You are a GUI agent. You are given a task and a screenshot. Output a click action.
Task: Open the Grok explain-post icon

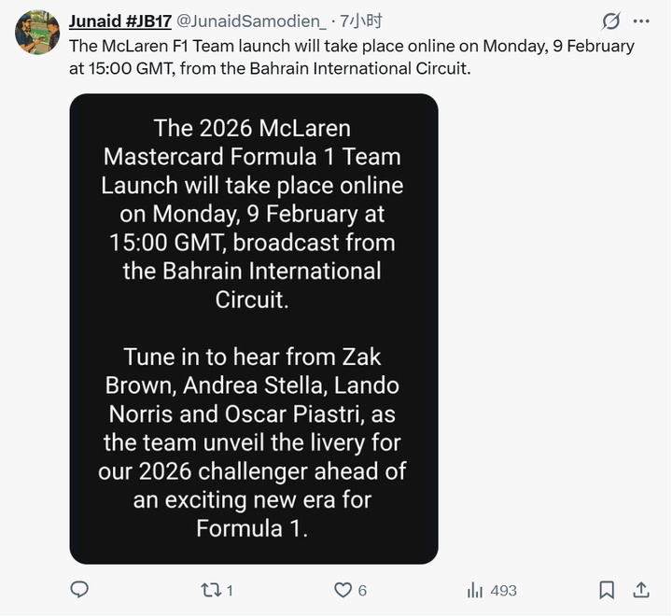click(611, 21)
